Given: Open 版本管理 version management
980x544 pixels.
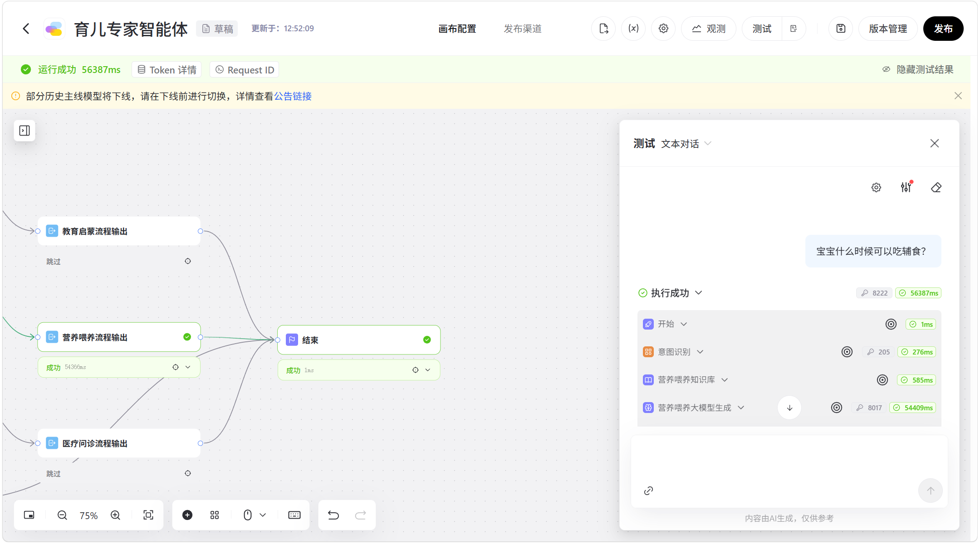Looking at the screenshot, I should point(888,29).
